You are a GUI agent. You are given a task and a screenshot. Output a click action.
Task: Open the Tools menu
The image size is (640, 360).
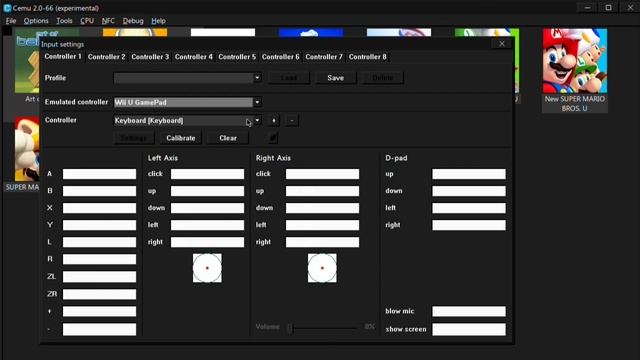tap(64, 21)
